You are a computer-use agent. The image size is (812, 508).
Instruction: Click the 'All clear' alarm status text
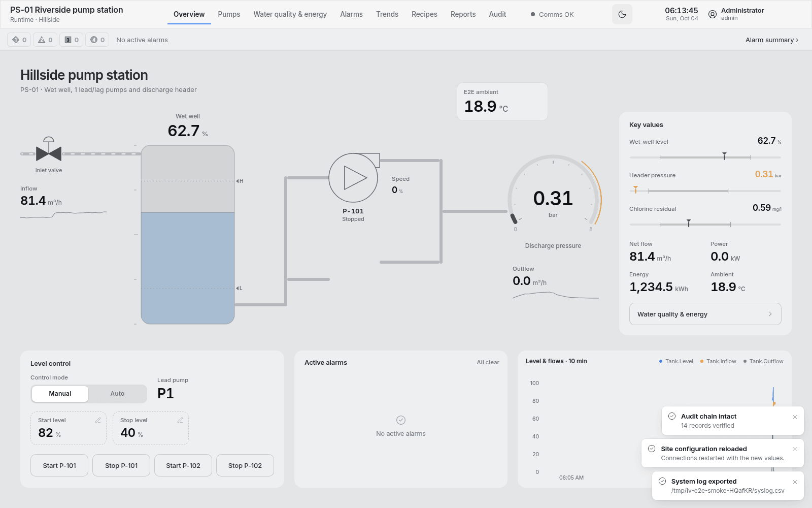point(488,363)
